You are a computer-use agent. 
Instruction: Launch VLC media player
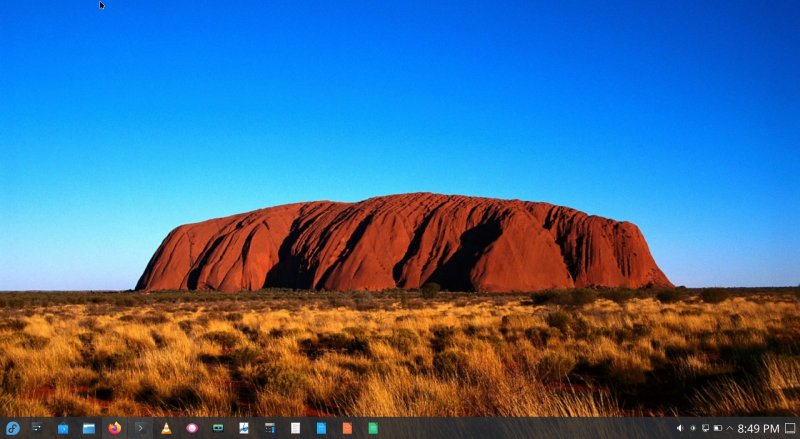166,428
